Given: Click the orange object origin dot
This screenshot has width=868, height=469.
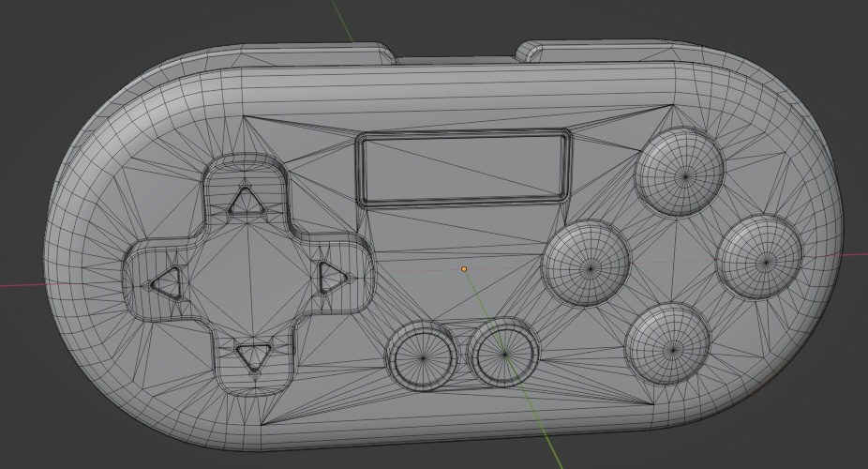Looking at the screenshot, I should 464,269.
